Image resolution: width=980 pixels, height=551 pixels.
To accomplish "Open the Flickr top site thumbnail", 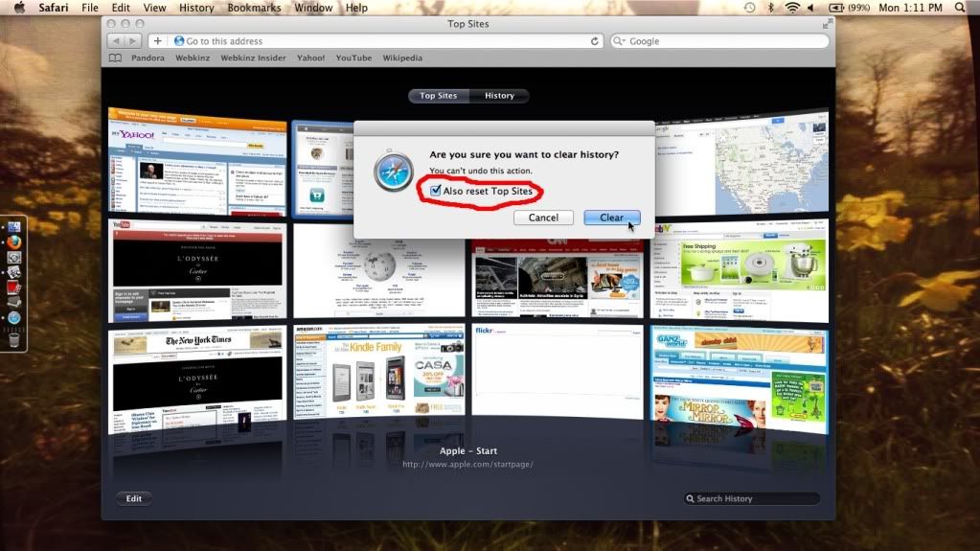I will [x=557, y=371].
